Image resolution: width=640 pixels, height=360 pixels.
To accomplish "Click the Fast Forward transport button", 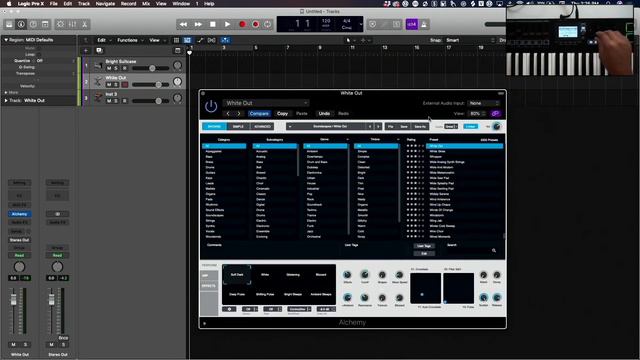I will coord(198,24).
